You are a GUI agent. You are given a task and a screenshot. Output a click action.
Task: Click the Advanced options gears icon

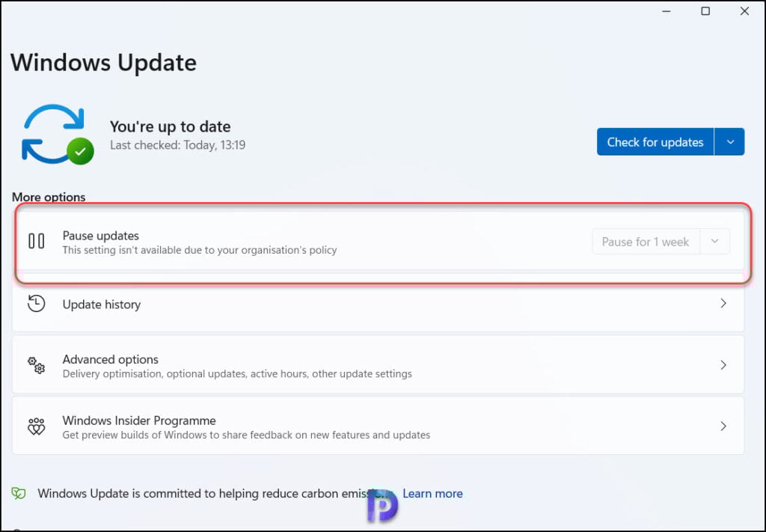36,365
